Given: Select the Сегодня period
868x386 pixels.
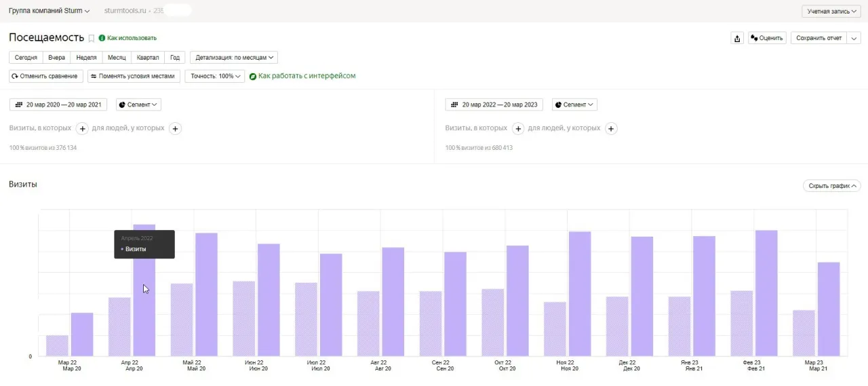Looking at the screenshot, I should point(26,58).
